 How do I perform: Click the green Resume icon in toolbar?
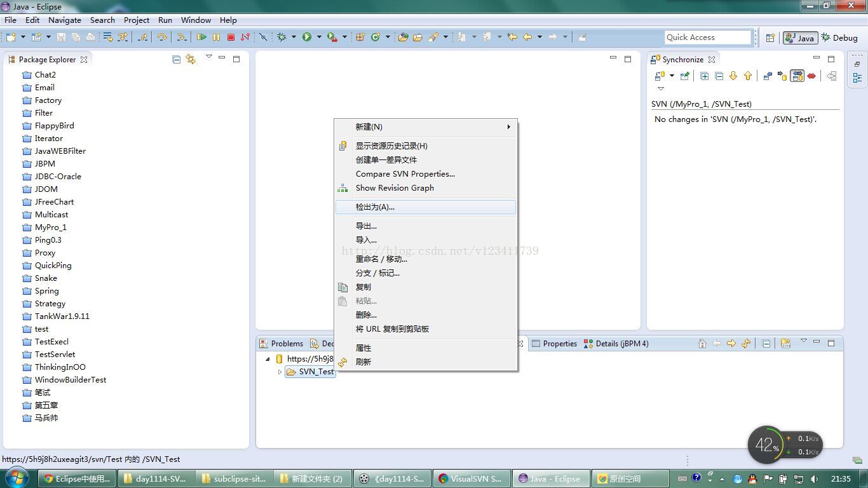(x=201, y=37)
